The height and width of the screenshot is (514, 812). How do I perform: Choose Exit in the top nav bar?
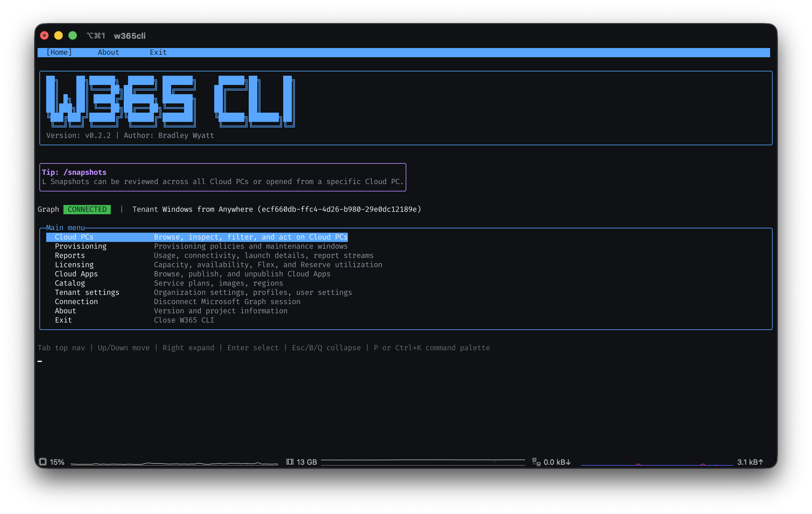158,52
